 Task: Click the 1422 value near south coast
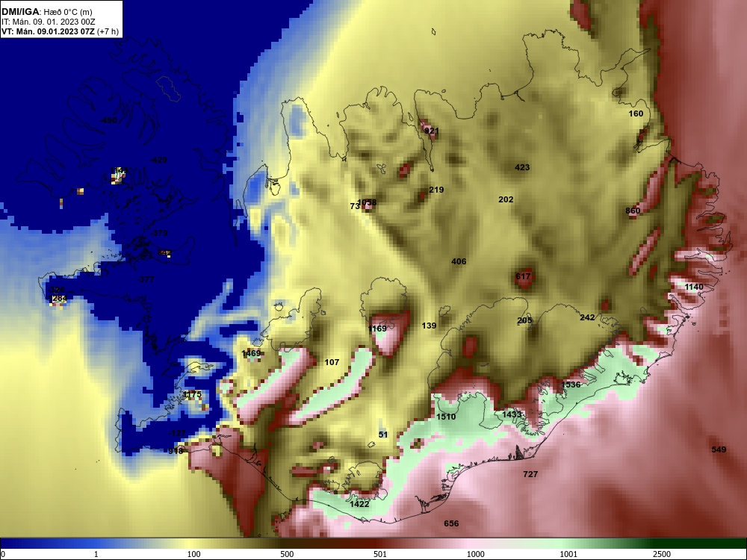(359, 504)
